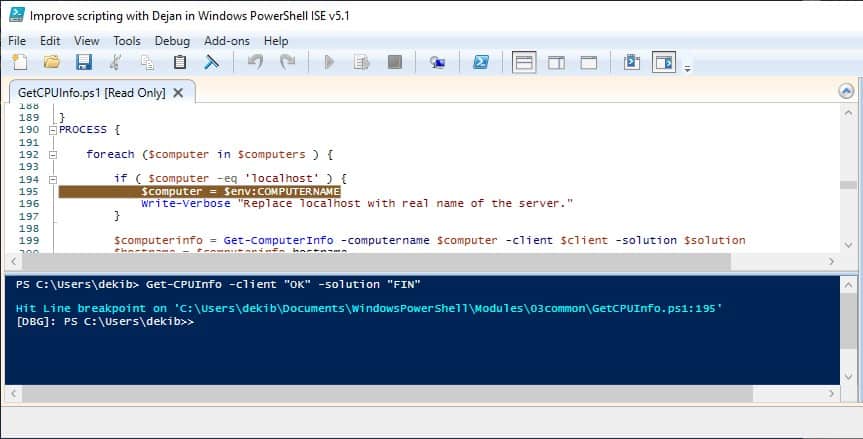Open the Tools menu
863x439 pixels.
coord(127,41)
